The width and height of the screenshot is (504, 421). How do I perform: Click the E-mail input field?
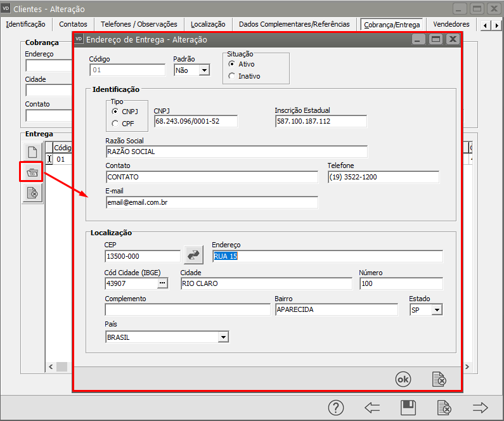212,202
